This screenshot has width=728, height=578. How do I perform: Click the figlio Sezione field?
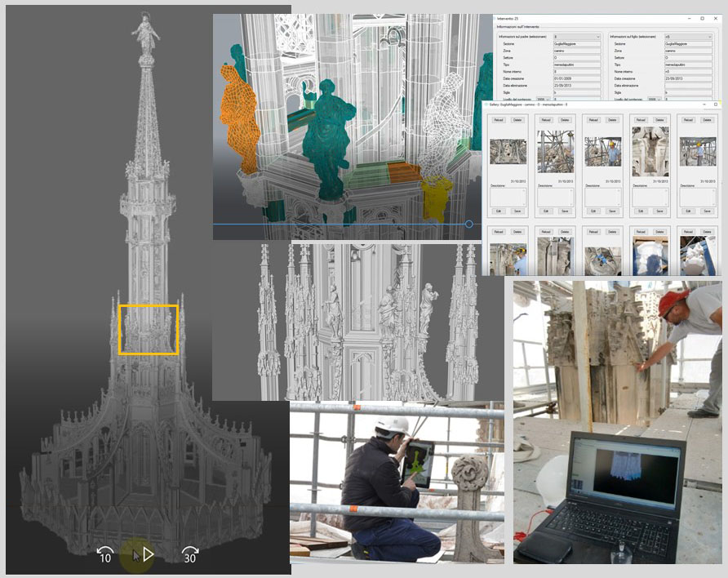[x=688, y=43]
